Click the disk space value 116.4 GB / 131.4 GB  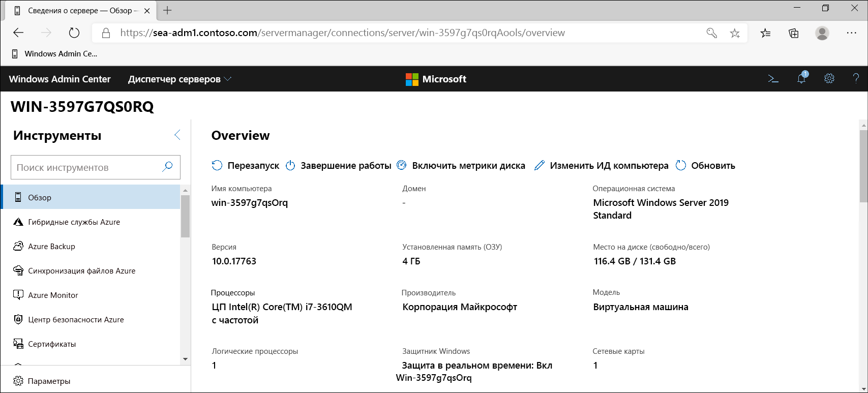pos(635,261)
